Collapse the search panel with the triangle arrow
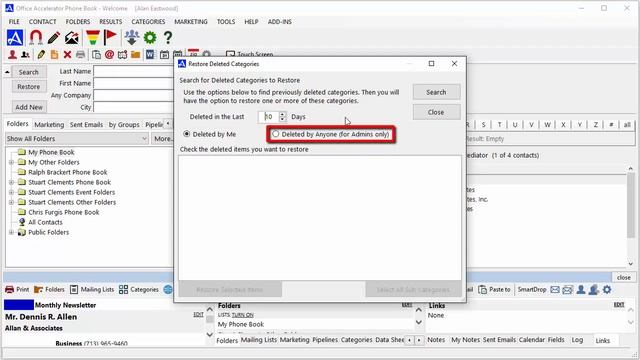 pos(7,72)
